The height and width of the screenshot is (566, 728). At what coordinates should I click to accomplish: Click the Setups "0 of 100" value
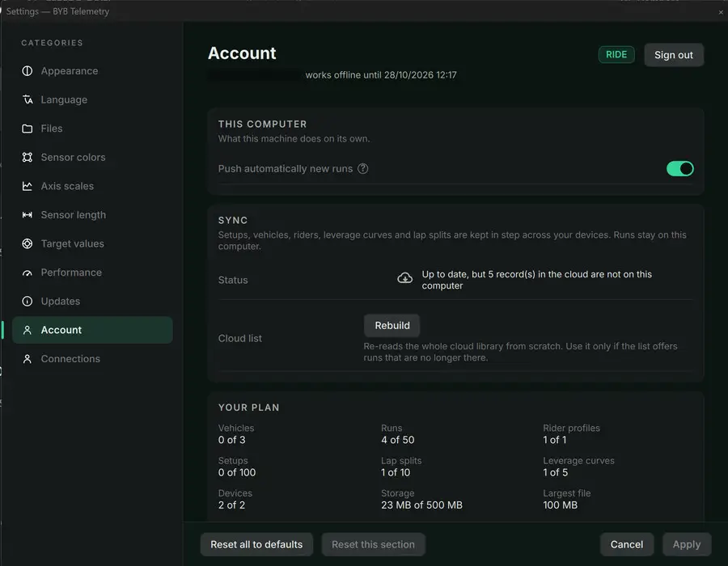click(237, 472)
